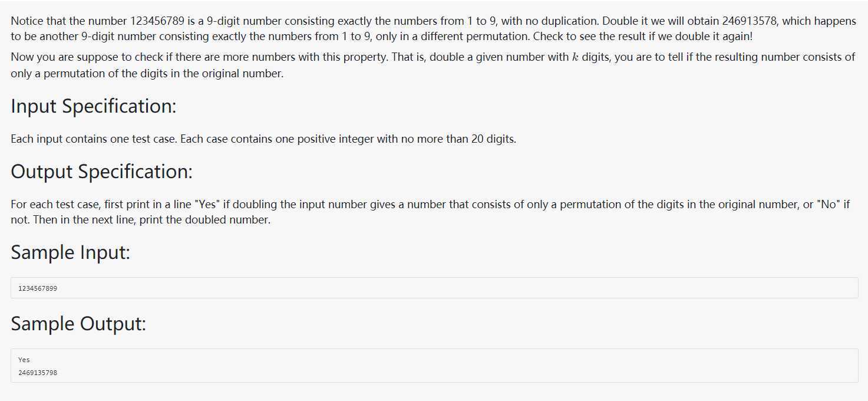Image resolution: width=868 pixels, height=401 pixels.
Task: Click "Check to see the result" sentence
Action: tap(643, 36)
